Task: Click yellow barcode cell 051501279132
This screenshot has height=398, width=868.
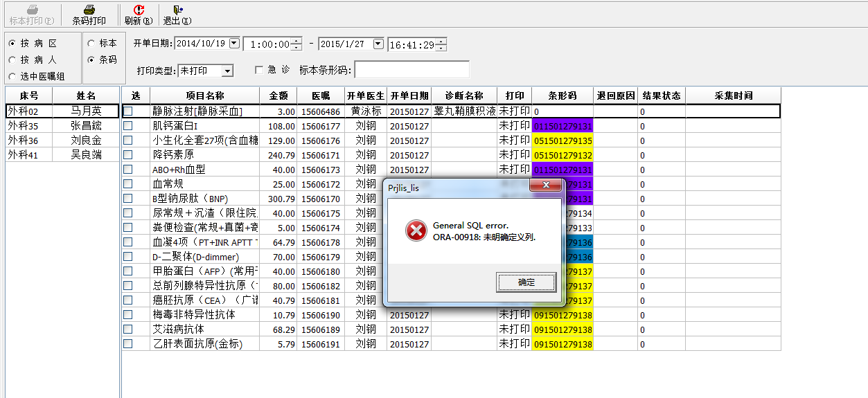Action: pos(563,155)
